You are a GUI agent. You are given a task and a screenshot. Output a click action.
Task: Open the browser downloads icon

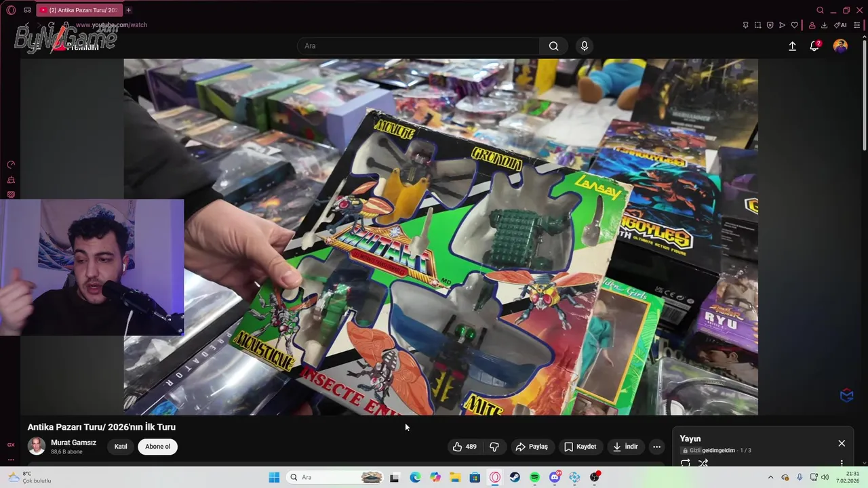point(824,25)
